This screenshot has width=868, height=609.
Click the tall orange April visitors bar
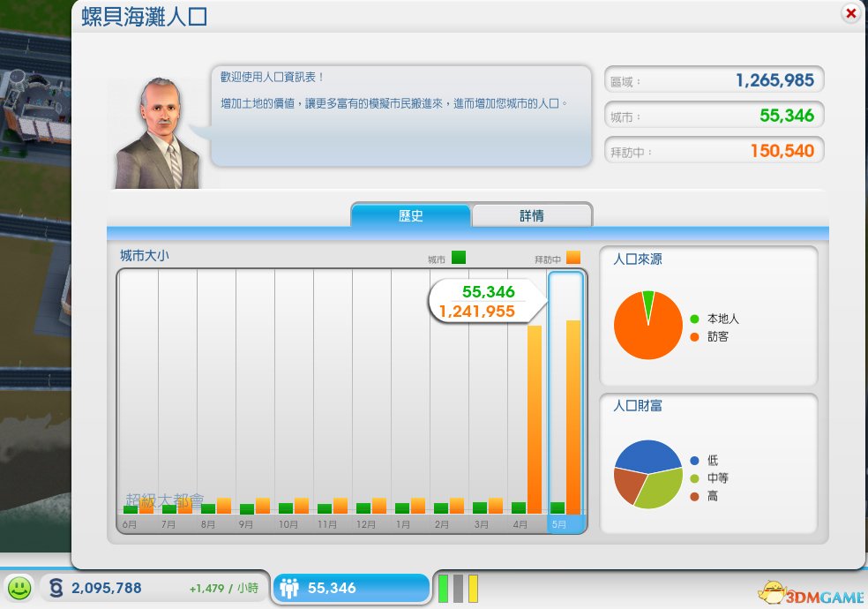tap(535, 419)
